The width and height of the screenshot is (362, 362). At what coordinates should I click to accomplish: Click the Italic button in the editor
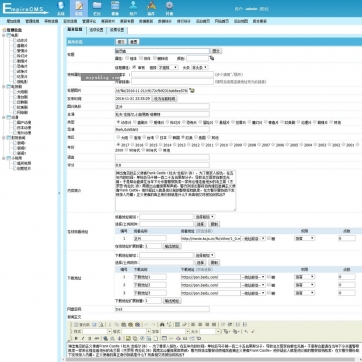(82, 338)
